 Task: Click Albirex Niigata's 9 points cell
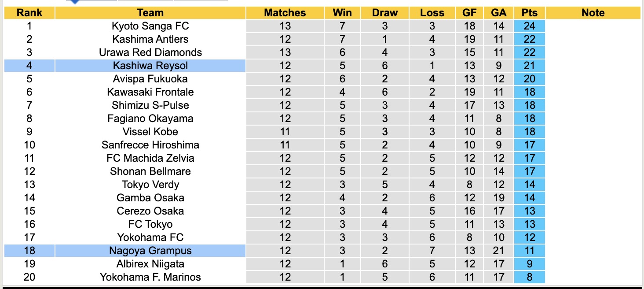pyautogui.click(x=529, y=264)
